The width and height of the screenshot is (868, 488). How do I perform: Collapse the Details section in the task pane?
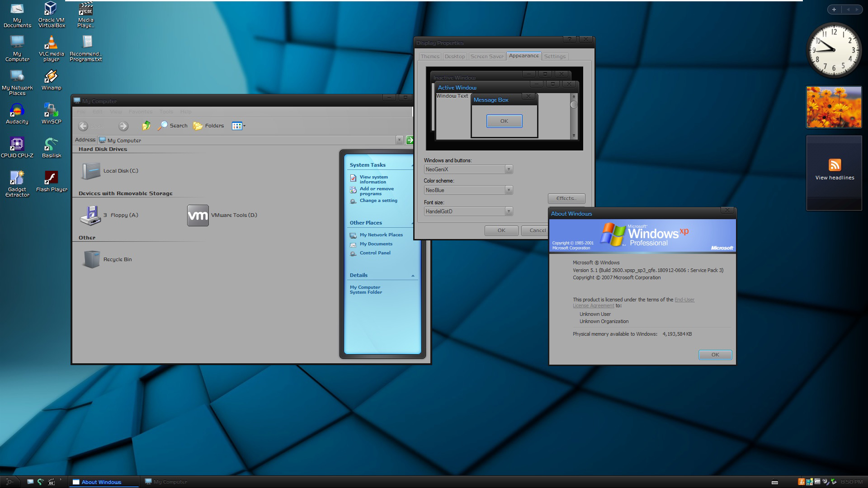pos(412,276)
